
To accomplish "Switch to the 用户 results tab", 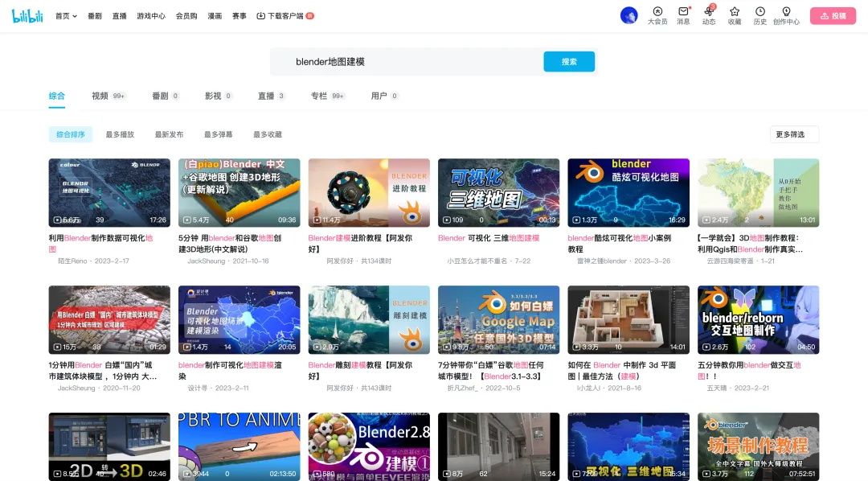I will click(384, 96).
